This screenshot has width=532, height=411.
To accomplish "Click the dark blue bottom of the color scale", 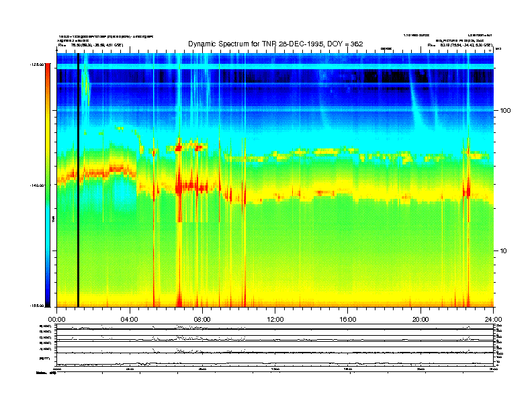I will [x=48, y=300].
